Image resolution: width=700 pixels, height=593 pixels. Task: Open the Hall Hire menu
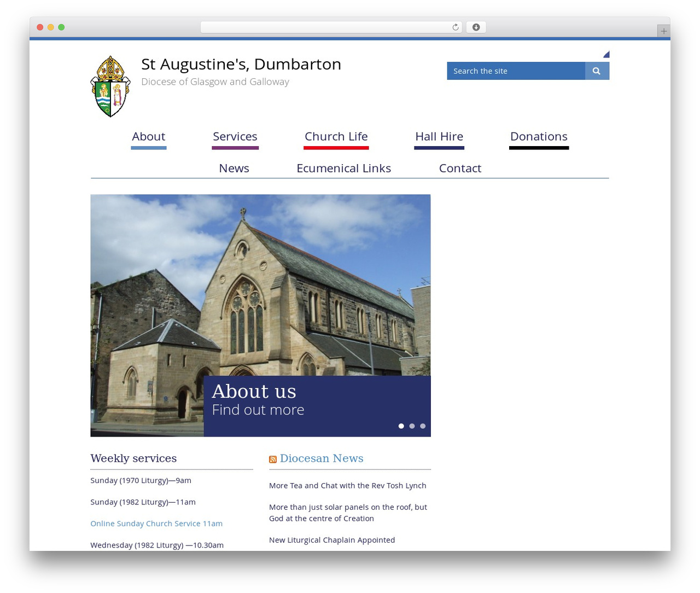click(x=439, y=137)
